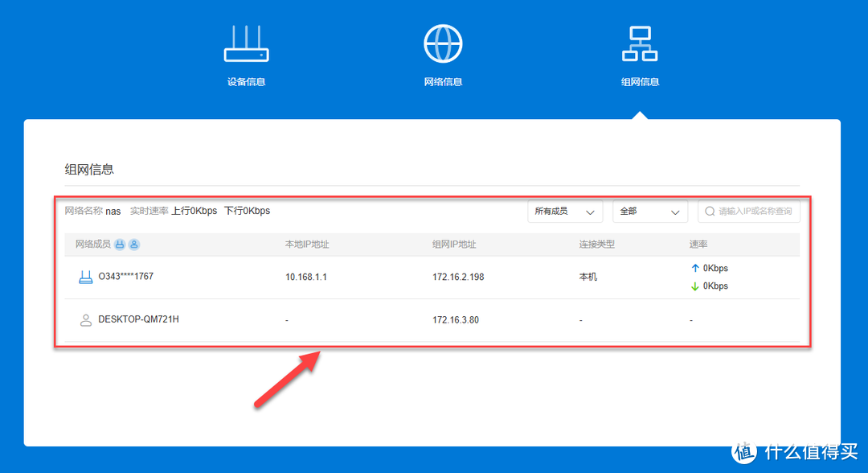868x473 pixels.
Task: Click person icon next to DESKTOP-QM721H
Action: pyautogui.click(x=85, y=320)
